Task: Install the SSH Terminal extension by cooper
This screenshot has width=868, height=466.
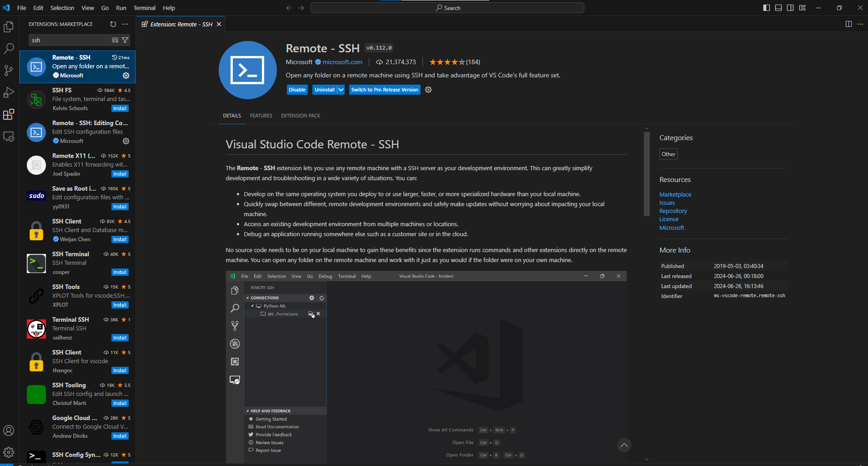Action: pyautogui.click(x=120, y=272)
